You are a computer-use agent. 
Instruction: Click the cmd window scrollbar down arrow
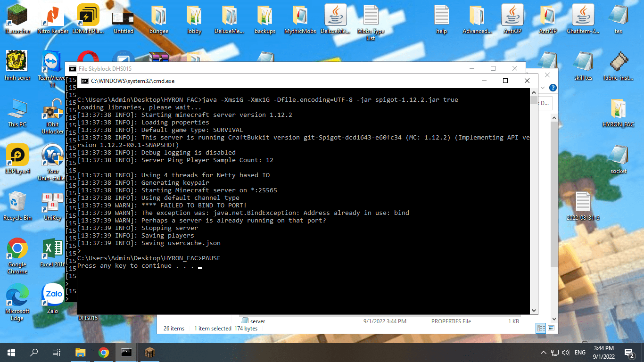pyautogui.click(x=534, y=311)
